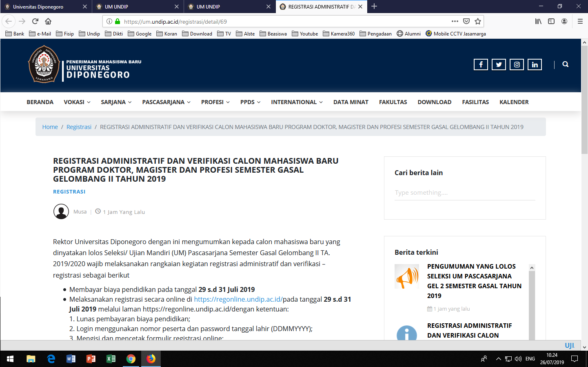This screenshot has width=588, height=367.
Task: Switch to the Universitas Diponegoro browser tab
Action: click(38, 7)
